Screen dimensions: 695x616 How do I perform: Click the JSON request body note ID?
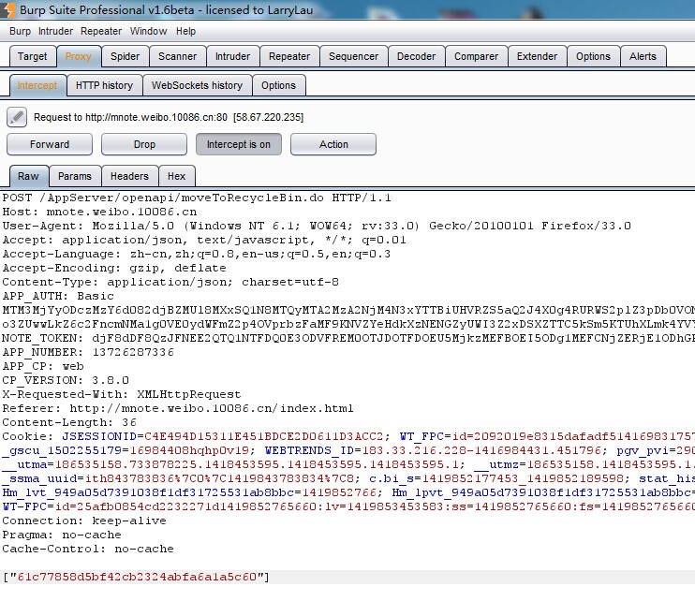point(137,577)
